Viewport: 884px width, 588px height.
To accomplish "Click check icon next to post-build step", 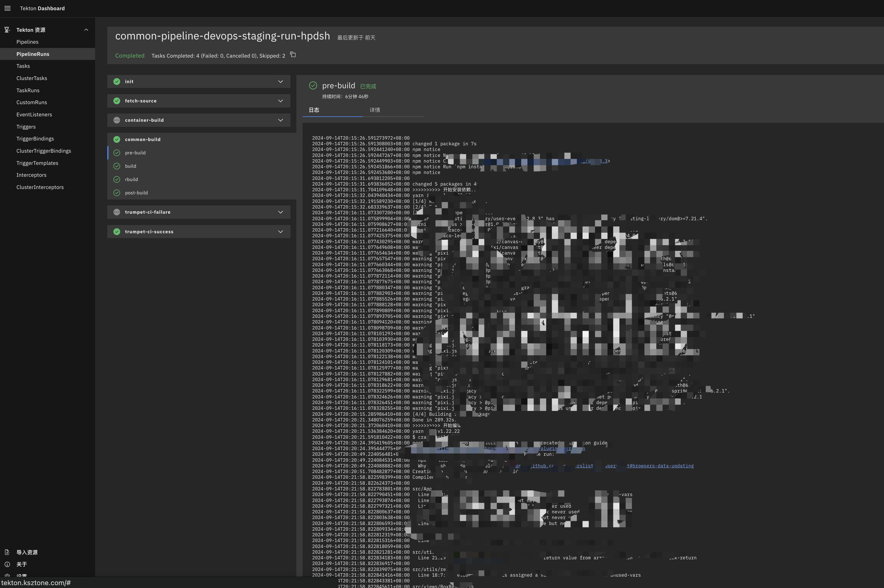I will [x=117, y=193].
